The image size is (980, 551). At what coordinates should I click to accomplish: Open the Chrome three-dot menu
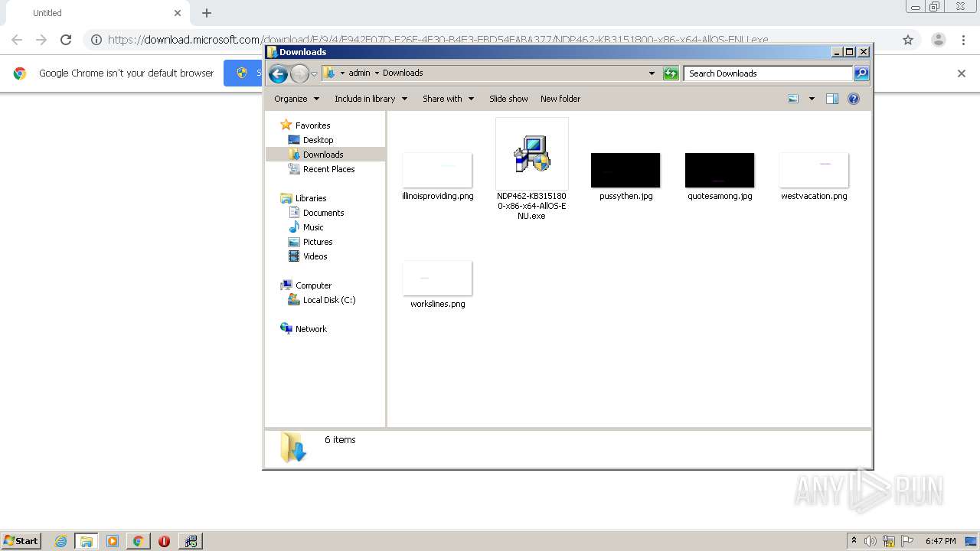click(963, 40)
